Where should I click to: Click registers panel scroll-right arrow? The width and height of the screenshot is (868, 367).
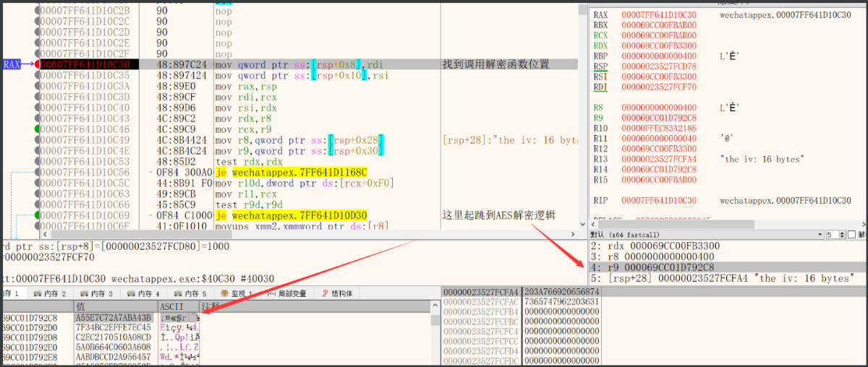coord(862,224)
